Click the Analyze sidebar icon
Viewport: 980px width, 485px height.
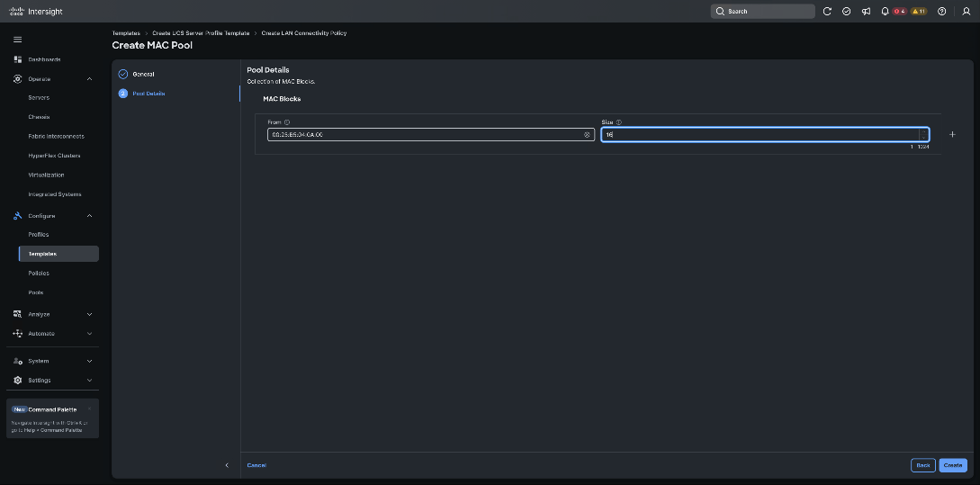coord(17,314)
